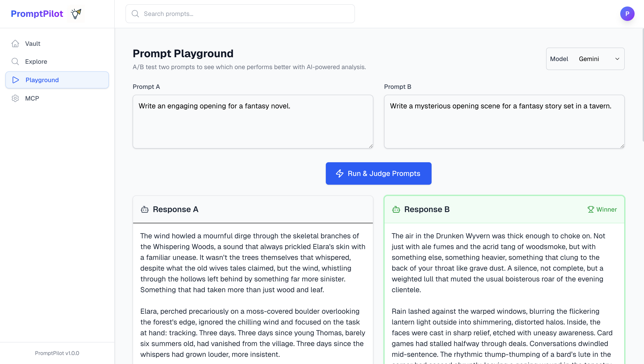This screenshot has width=644, height=364.
Task: Switch to the Explore section
Action: point(36,61)
